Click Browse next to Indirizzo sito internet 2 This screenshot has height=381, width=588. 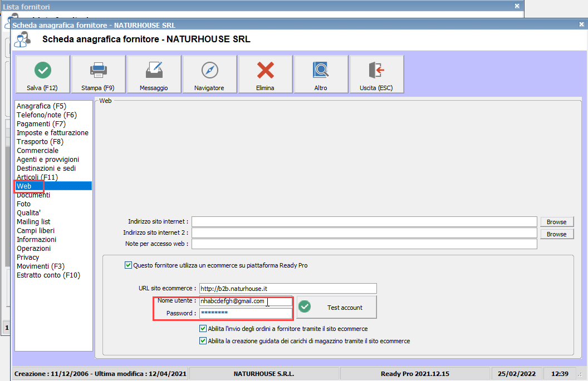click(x=557, y=234)
